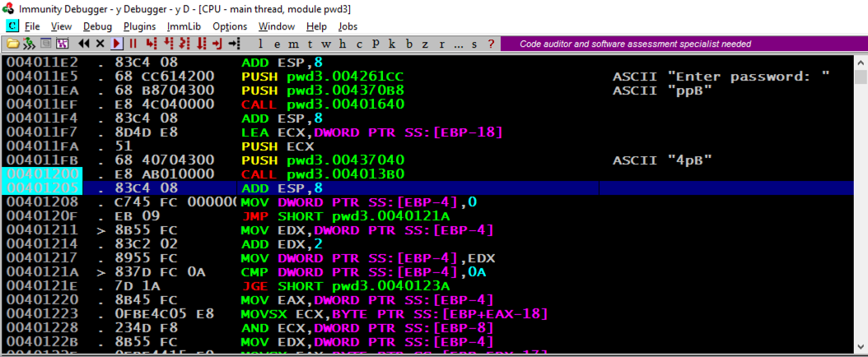Viewport: 868px width, 357px height.
Task: Show Executable modules via 'e' button
Action: point(278,44)
